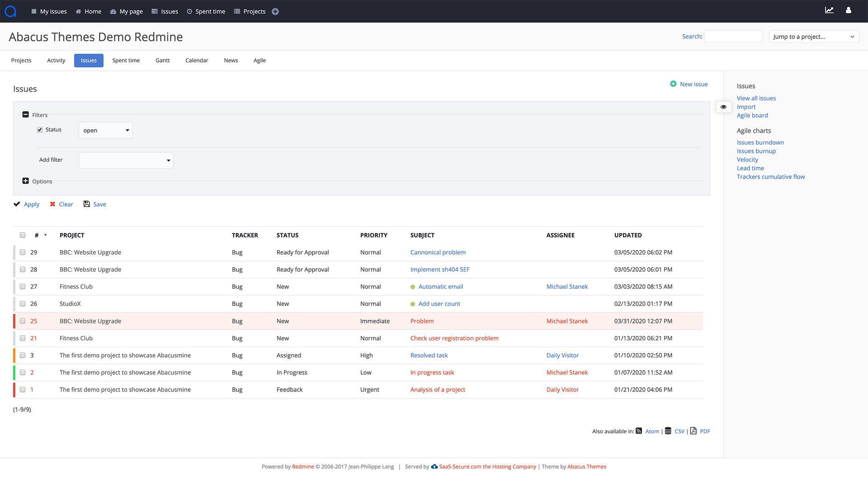Click the Velocity agile chart link
The height and width of the screenshot is (488, 868).
coord(747,160)
